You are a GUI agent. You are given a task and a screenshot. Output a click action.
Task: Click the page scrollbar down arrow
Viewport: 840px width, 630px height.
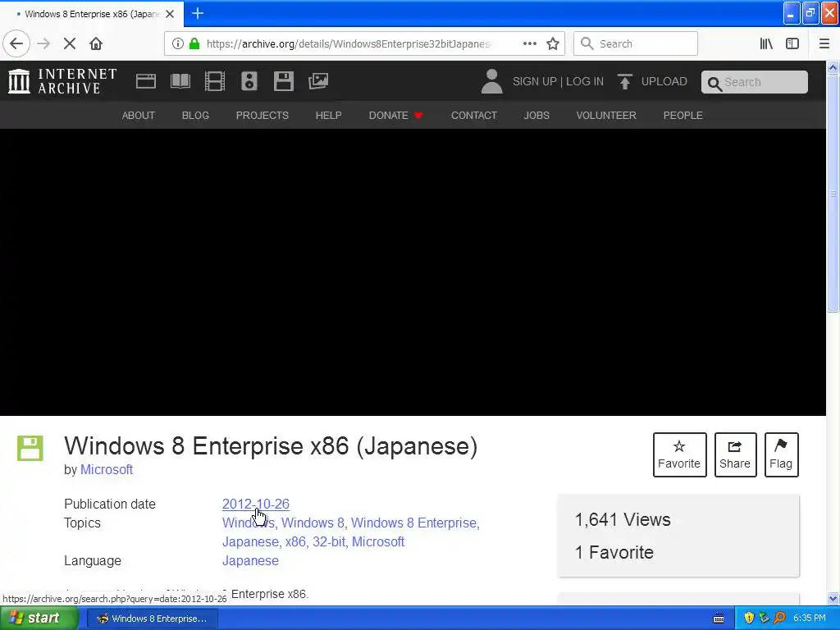833,598
